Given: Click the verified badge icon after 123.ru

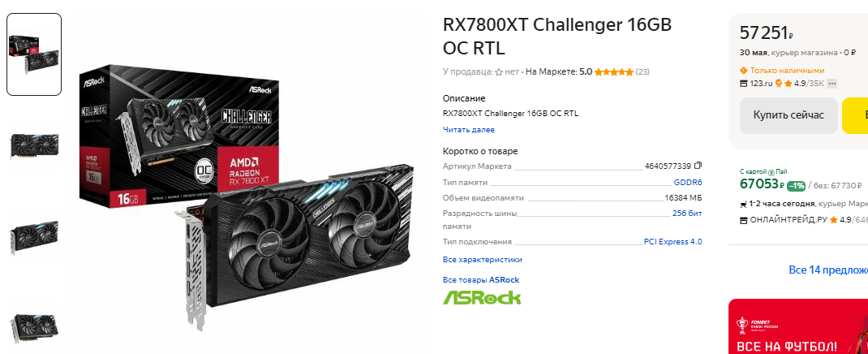Looking at the screenshot, I should (x=778, y=84).
